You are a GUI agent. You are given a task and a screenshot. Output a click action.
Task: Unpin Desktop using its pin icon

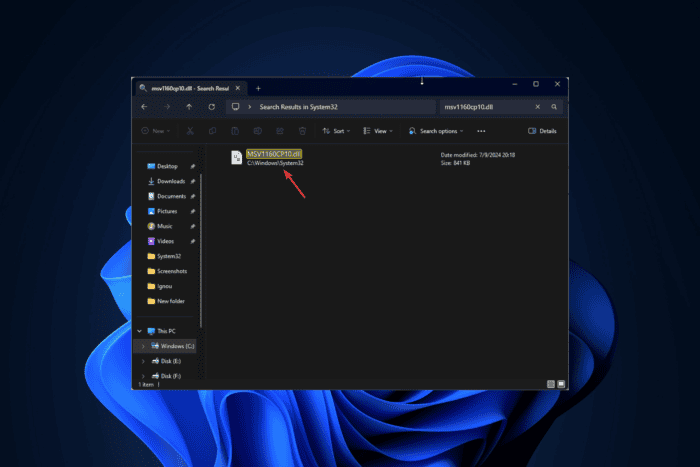pos(193,166)
